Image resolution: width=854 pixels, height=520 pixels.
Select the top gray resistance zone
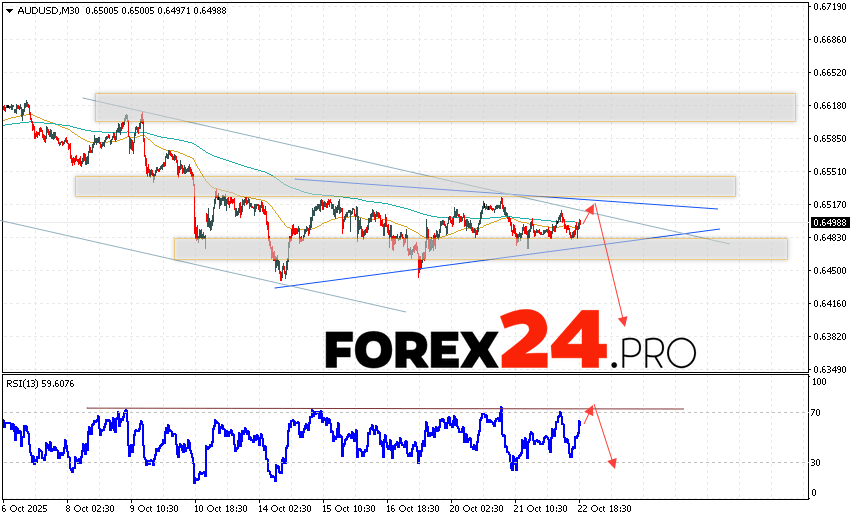445,107
